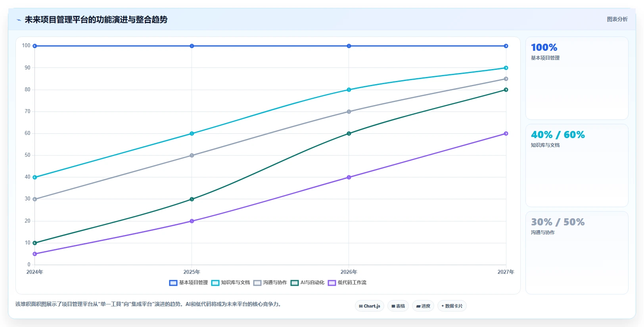
Task: Click the caption text starting with 该堆积面积图展示了
Action: click(149, 304)
